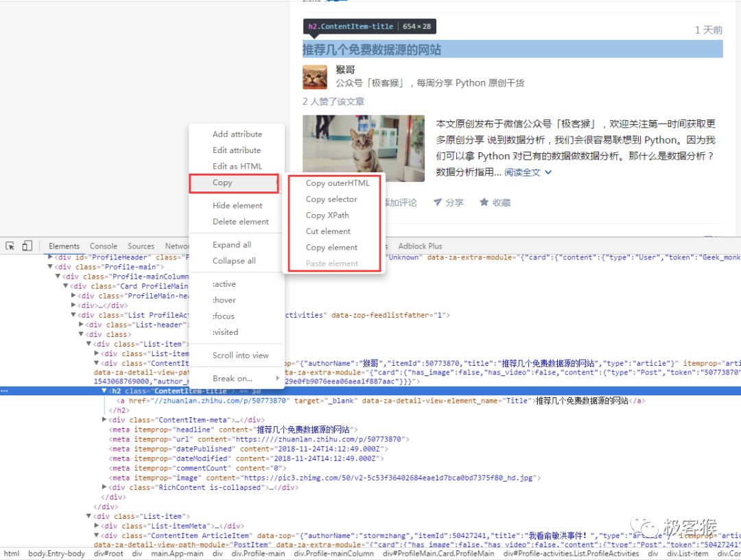
Task: Collapse the Profile-mainColumn div node
Action: (x=58, y=277)
